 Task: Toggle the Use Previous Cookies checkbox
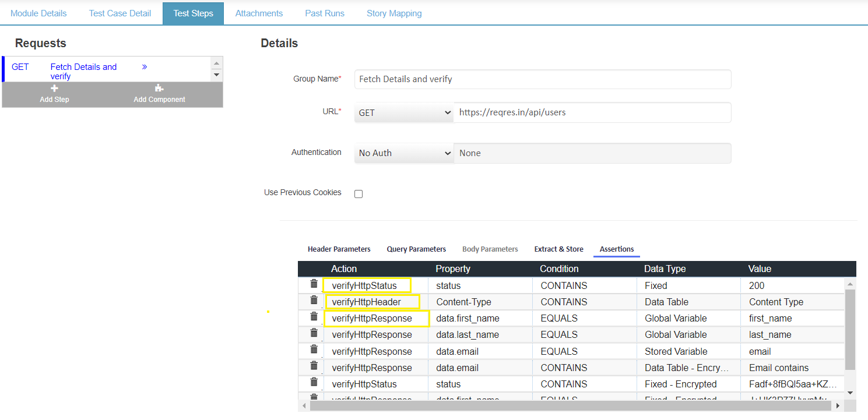[x=359, y=194]
